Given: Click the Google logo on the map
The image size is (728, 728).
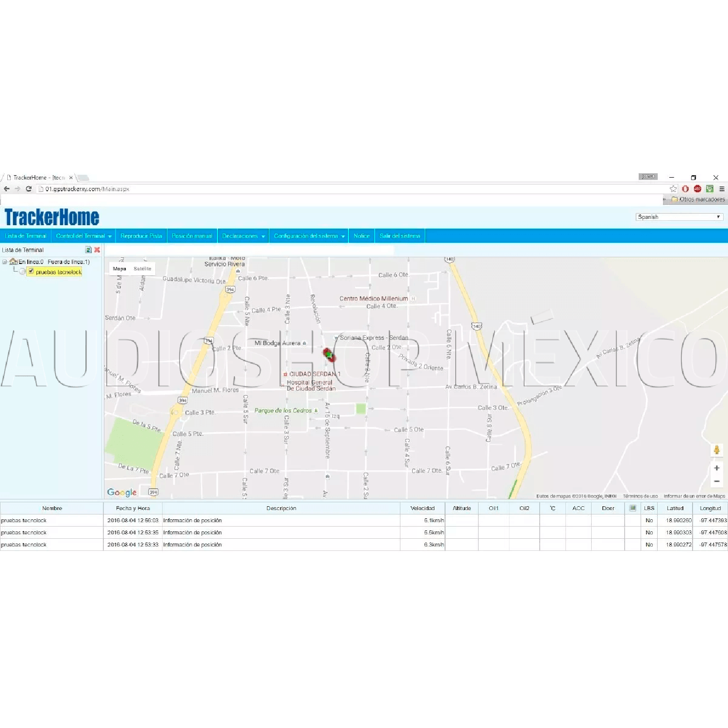Looking at the screenshot, I should point(122,492).
